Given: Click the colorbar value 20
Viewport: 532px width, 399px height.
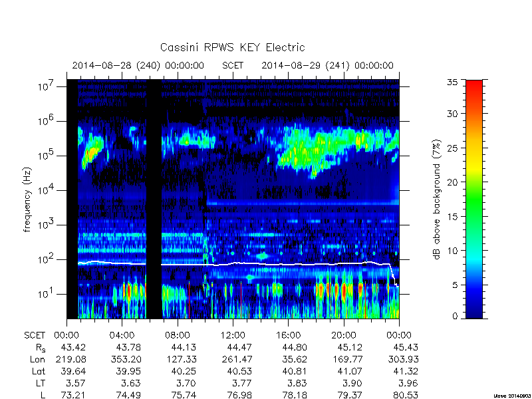Looking at the screenshot, I should [x=452, y=182].
